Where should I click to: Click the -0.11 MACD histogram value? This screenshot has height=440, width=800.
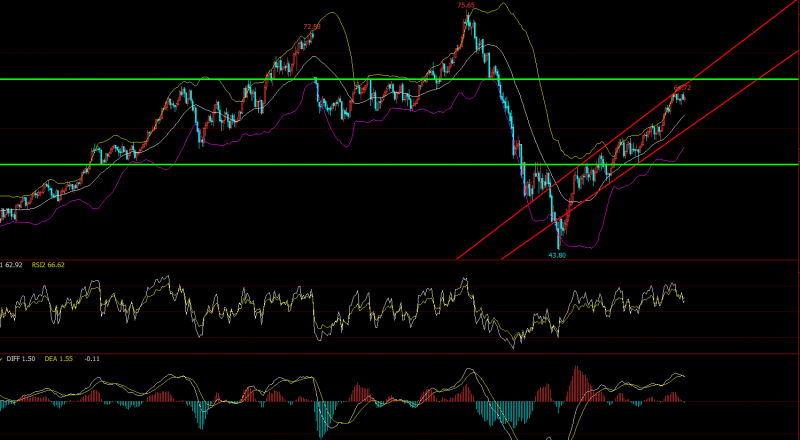coord(92,358)
